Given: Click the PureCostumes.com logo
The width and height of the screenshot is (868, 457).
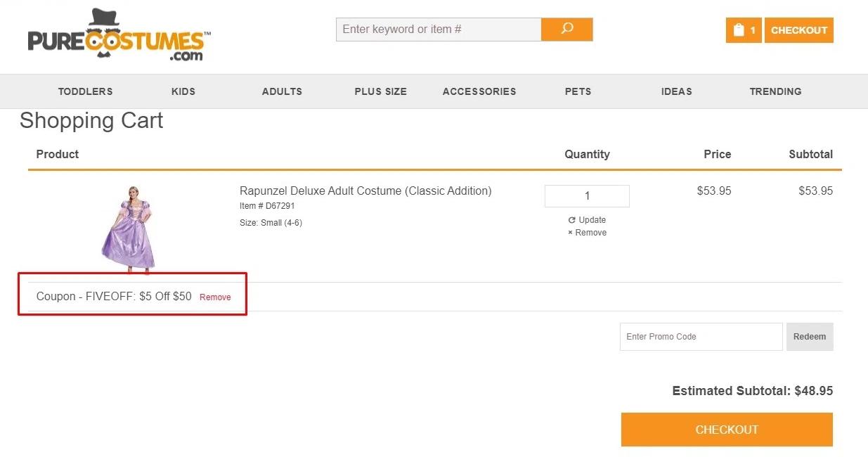Looking at the screenshot, I should (119, 35).
